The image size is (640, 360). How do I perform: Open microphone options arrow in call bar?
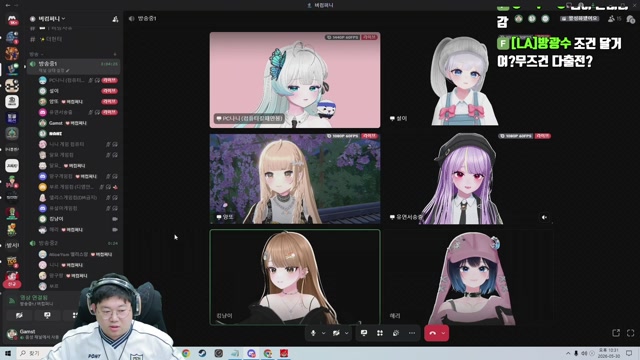point(323,333)
